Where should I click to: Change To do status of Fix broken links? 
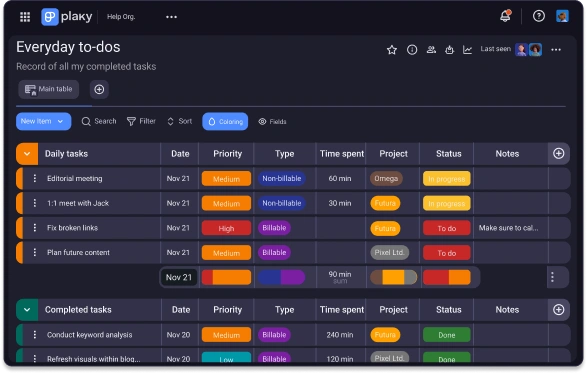point(447,228)
